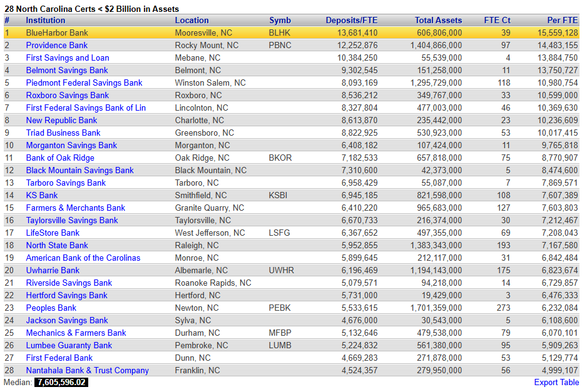Sort by Total Assets column header

point(439,20)
